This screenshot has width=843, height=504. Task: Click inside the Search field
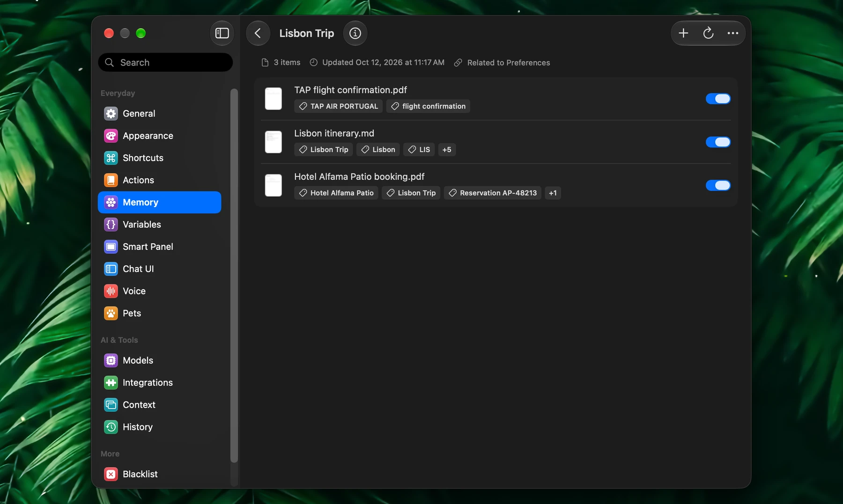click(165, 62)
